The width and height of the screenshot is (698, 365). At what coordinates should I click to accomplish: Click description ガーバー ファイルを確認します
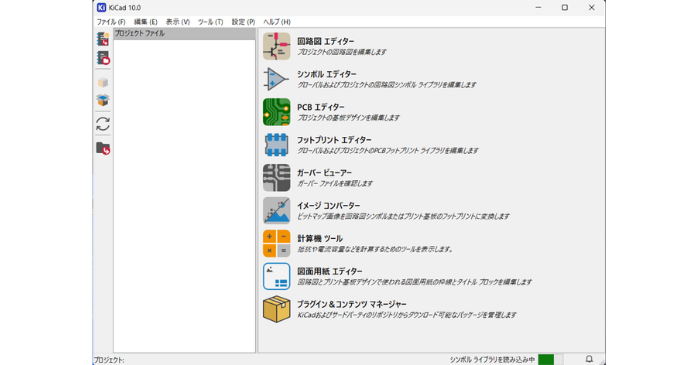(335, 183)
